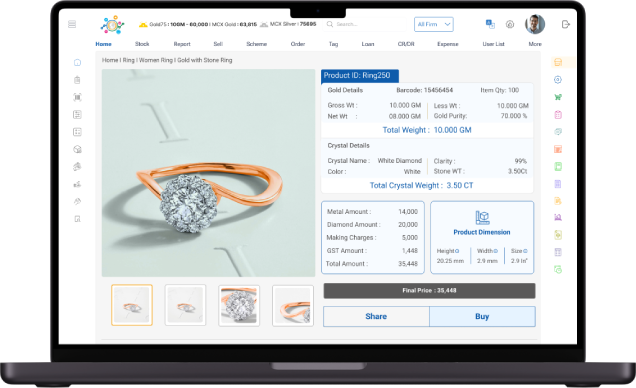The image size is (636, 388).
Task: Click the Women Ring breadcrumb link
Action: click(x=156, y=60)
